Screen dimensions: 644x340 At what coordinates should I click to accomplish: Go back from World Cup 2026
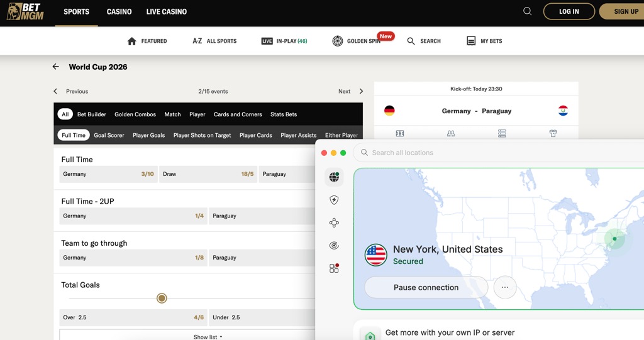(56, 67)
